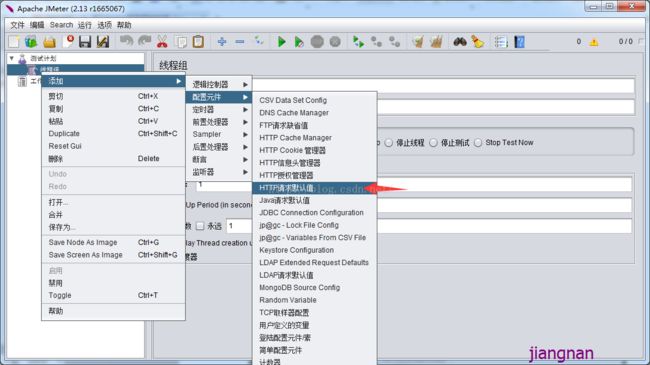650x365 pixels.
Task: Open the 选项 menu
Action: [104, 25]
